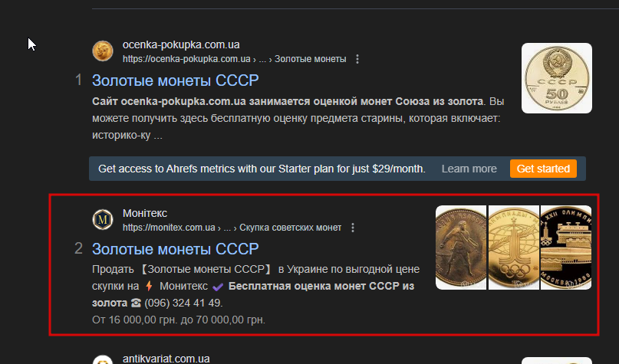Click the 50 рублей coin thumbnail
Screen dimensions: 619x364
(557, 78)
